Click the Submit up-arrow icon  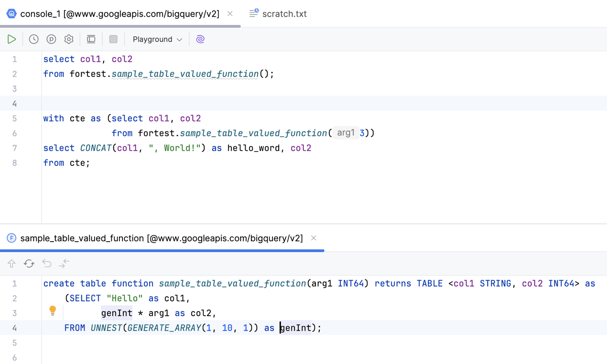(x=11, y=264)
